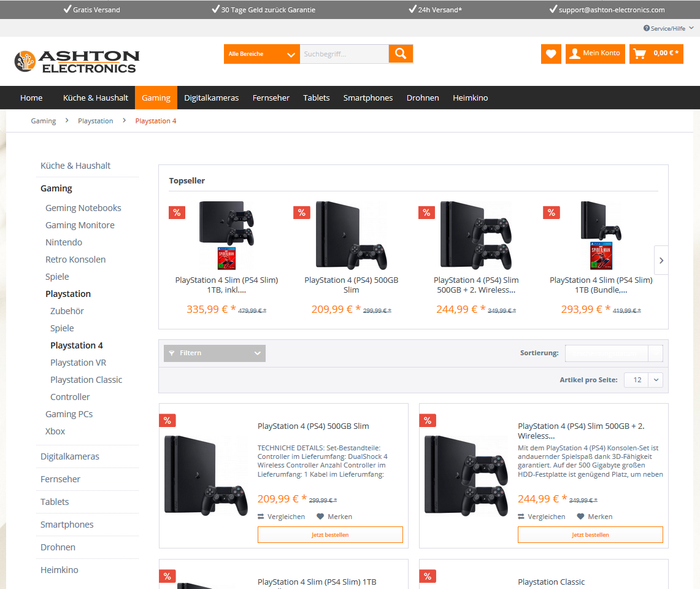
Task: Click Jetzt bestellen for PS4 Slim 500GB + 2. Wireless
Action: [x=590, y=534]
